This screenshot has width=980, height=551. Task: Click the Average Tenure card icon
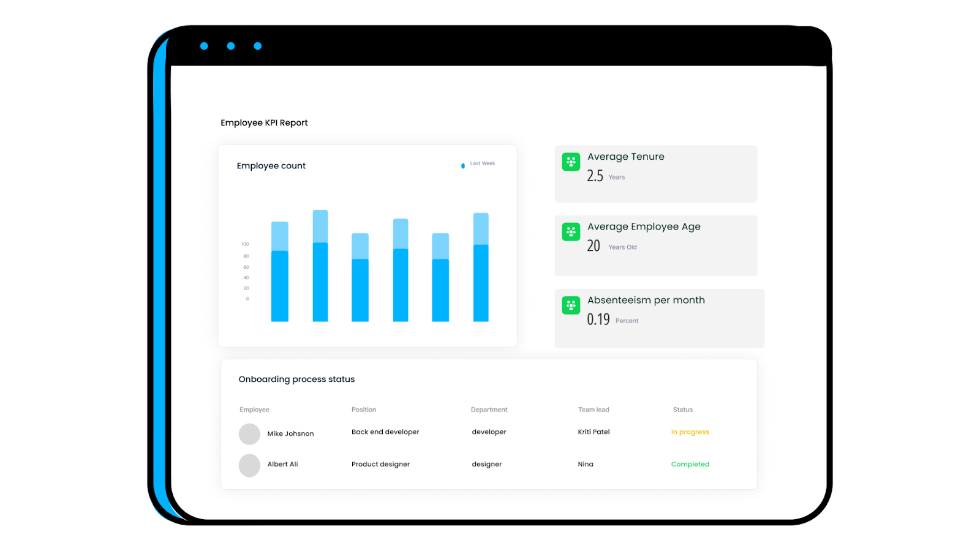[x=570, y=162]
